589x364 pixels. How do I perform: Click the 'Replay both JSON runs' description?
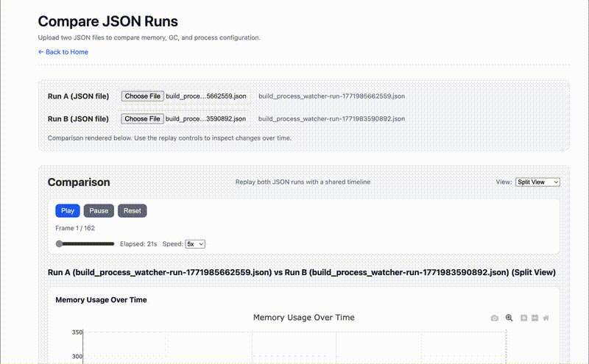pyautogui.click(x=303, y=182)
